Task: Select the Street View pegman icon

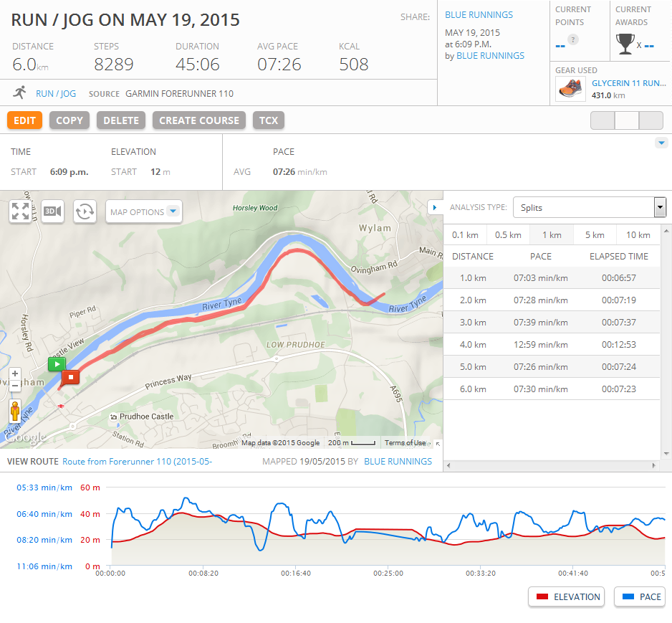Action: tap(15, 411)
